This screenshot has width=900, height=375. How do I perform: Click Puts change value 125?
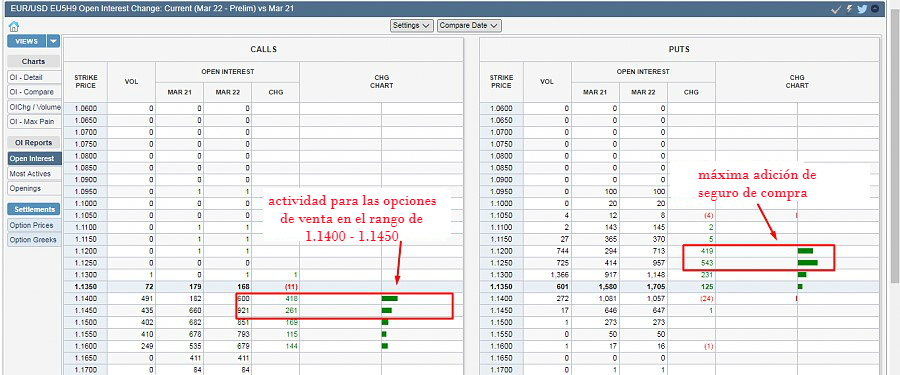pos(707,287)
